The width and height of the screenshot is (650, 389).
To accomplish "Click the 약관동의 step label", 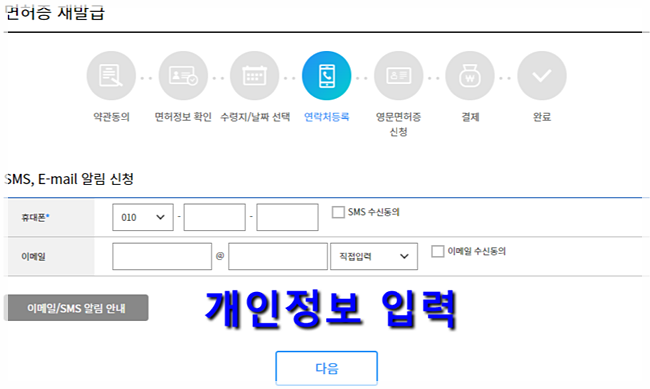I will 111,117.
